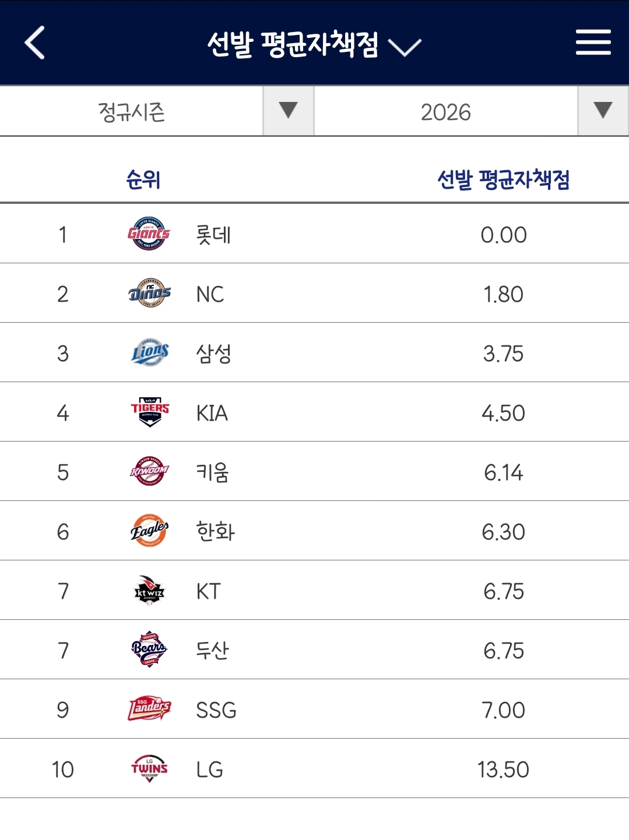Tap the KIA Tigers logo
This screenshot has height=840, width=629.
pyautogui.click(x=149, y=412)
